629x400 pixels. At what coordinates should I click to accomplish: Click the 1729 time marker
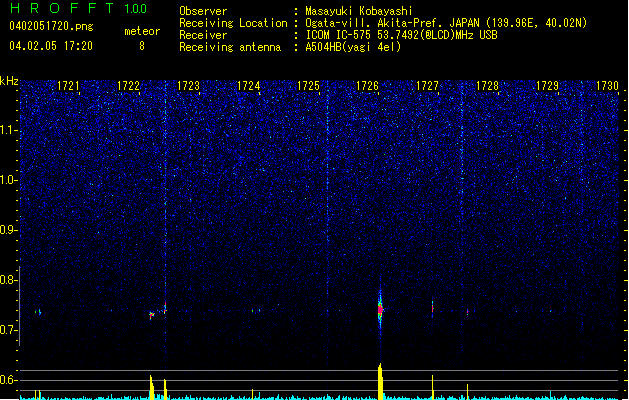click(x=547, y=86)
